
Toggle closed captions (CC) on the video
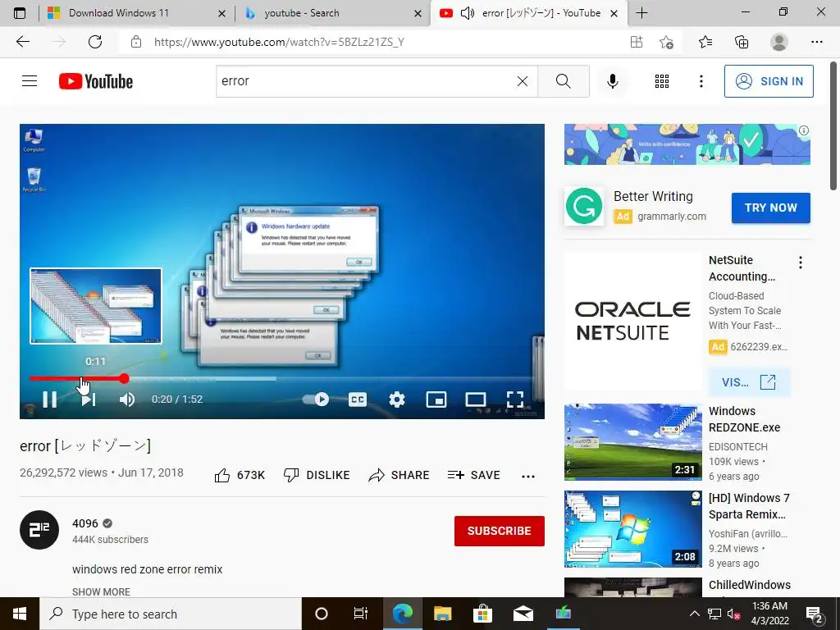coord(358,399)
